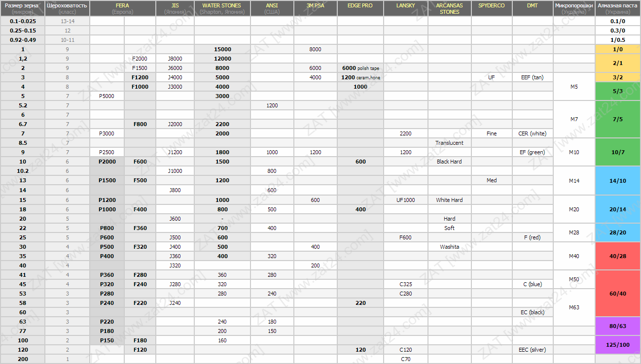Click the F (red) cell
This screenshot has width=641, height=364.
pyautogui.click(x=533, y=237)
